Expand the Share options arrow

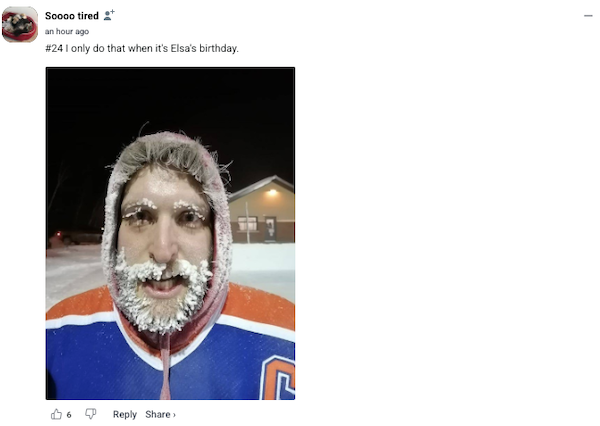tap(174, 415)
